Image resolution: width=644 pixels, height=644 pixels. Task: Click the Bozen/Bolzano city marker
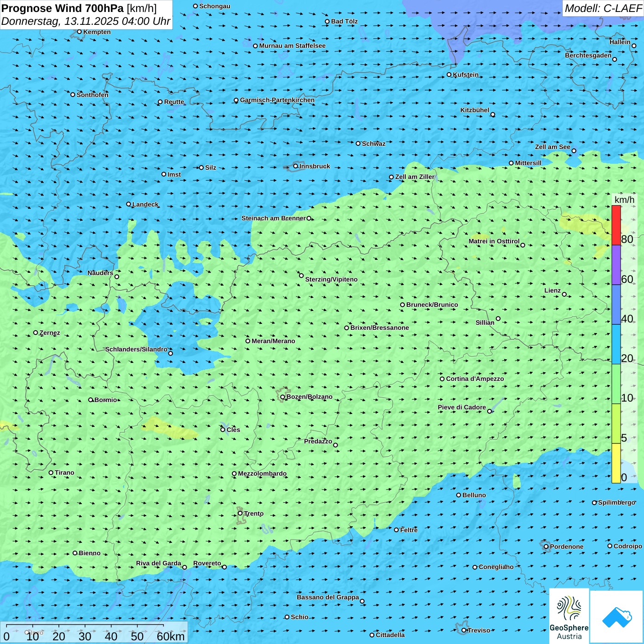pos(282,397)
